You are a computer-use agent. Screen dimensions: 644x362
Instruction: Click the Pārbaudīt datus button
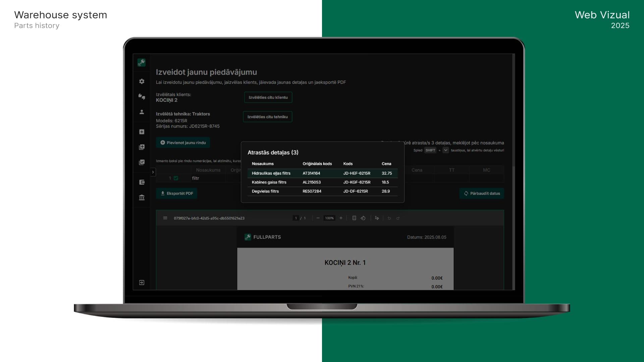[x=482, y=193]
